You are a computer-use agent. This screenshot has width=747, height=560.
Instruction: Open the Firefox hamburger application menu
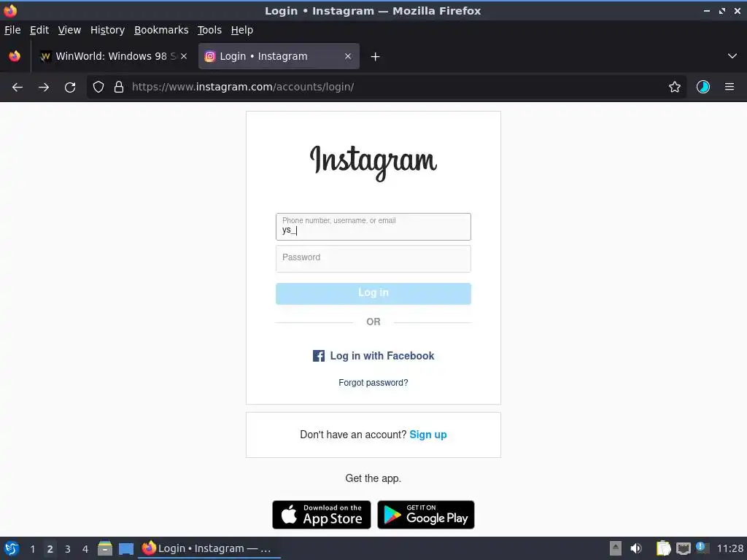coord(729,87)
